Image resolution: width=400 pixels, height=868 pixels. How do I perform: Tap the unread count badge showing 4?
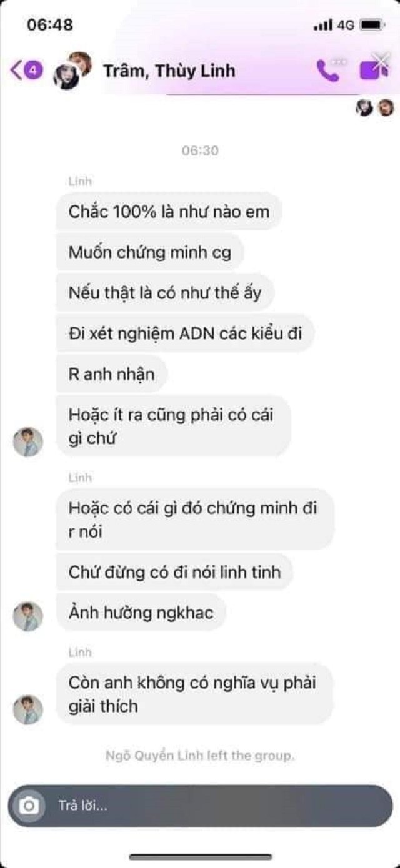34,71
